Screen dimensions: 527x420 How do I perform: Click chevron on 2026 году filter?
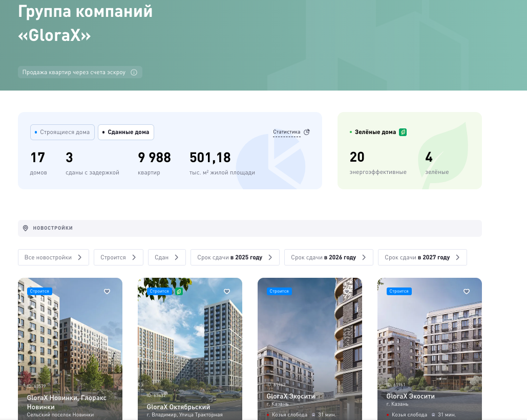364,257
